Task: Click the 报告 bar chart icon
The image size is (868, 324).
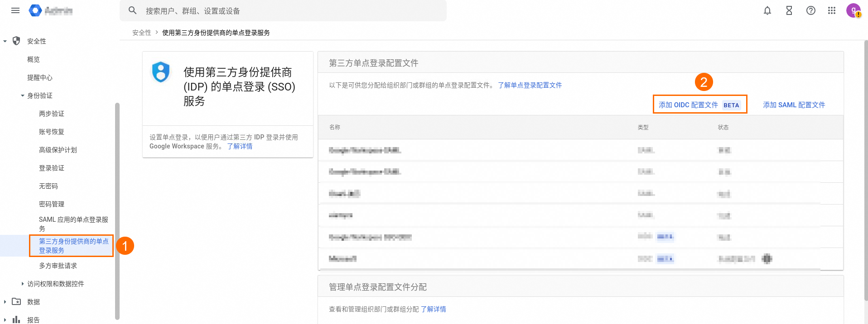Action: tap(16, 319)
